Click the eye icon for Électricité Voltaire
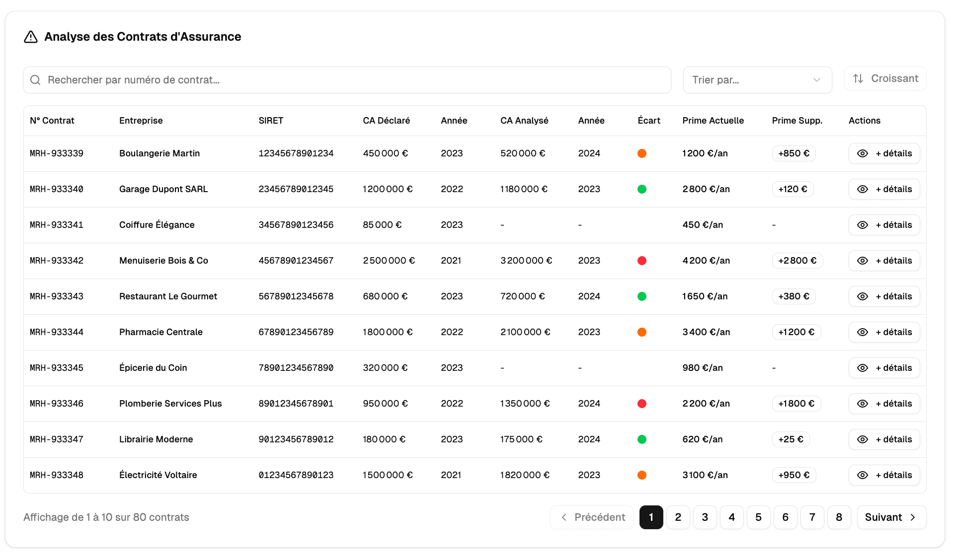 point(862,475)
